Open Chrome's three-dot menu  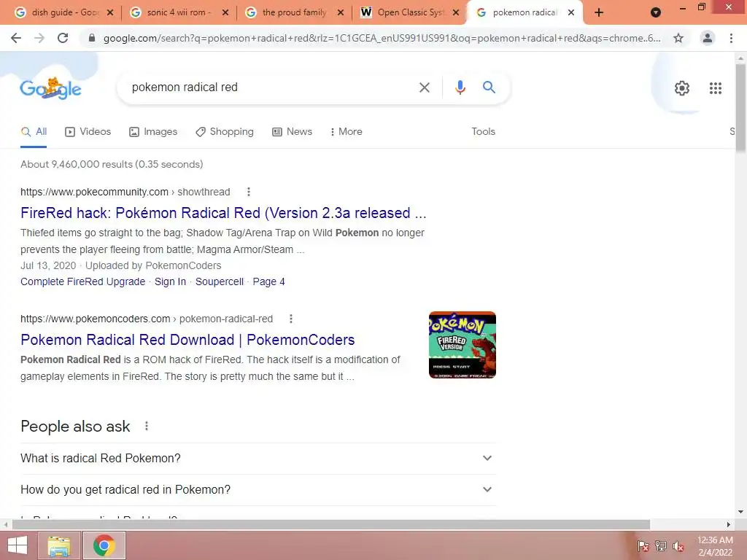[731, 38]
